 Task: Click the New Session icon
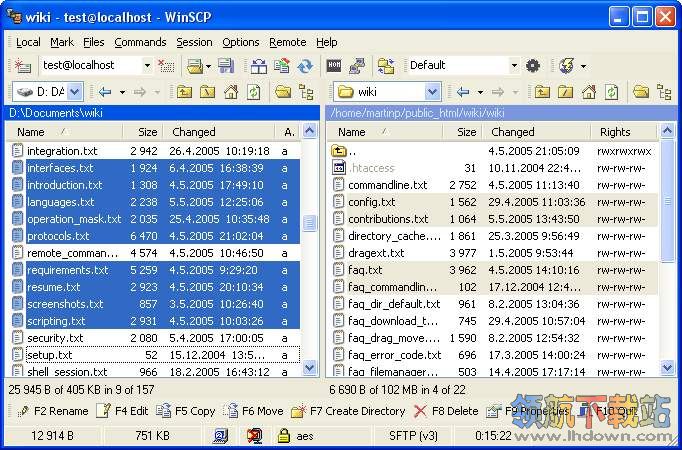[22, 66]
